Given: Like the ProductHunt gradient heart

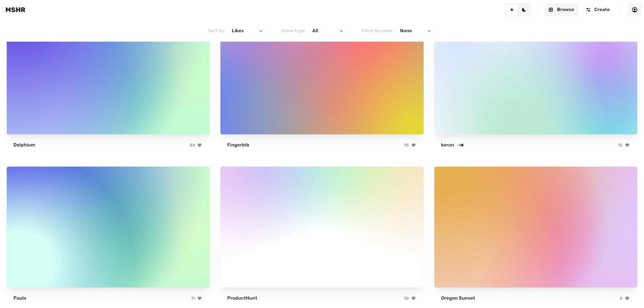Looking at the screenshot, I should click(414, 298).
